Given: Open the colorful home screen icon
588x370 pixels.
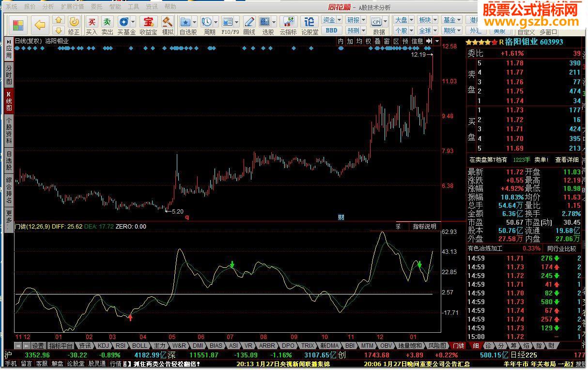Looking at the screenshot, I should pyautogui.click(x=18, y=25).
